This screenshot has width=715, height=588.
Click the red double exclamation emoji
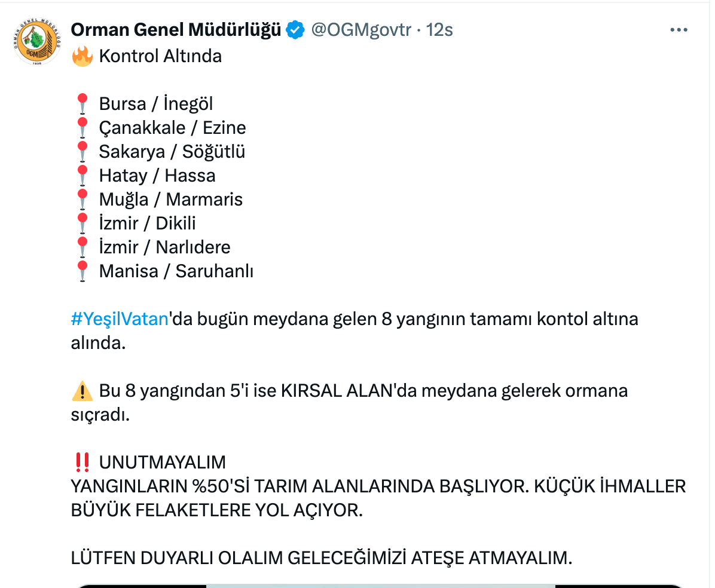[x=82, y=462]
